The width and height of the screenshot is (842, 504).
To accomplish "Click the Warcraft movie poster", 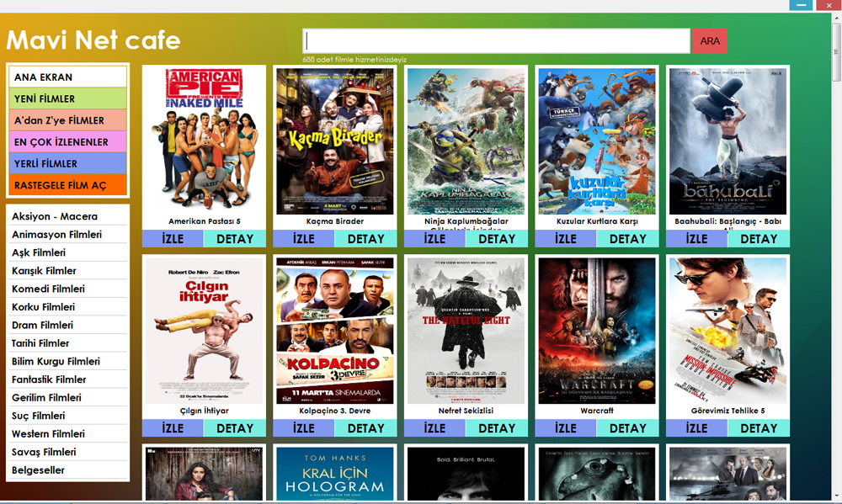I will pos(597,331).
